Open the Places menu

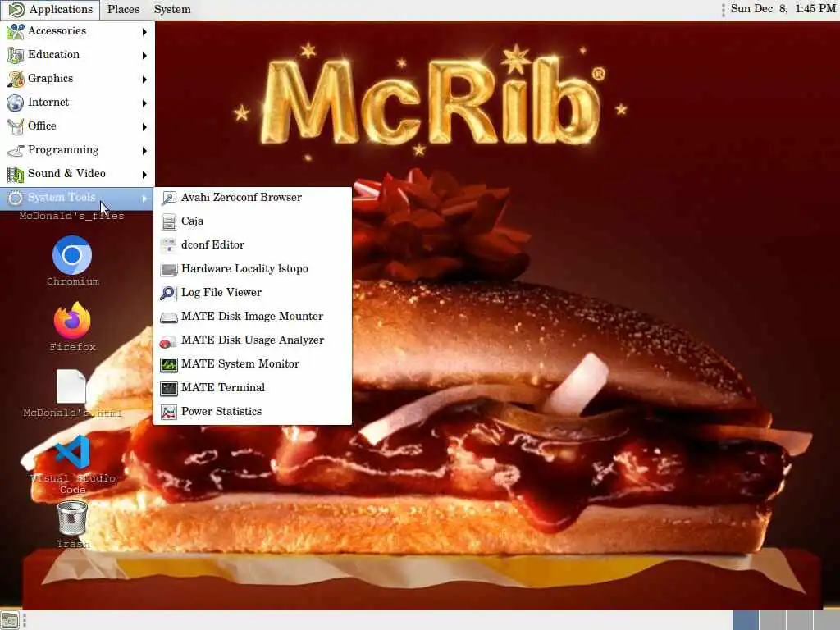point(123,9)
